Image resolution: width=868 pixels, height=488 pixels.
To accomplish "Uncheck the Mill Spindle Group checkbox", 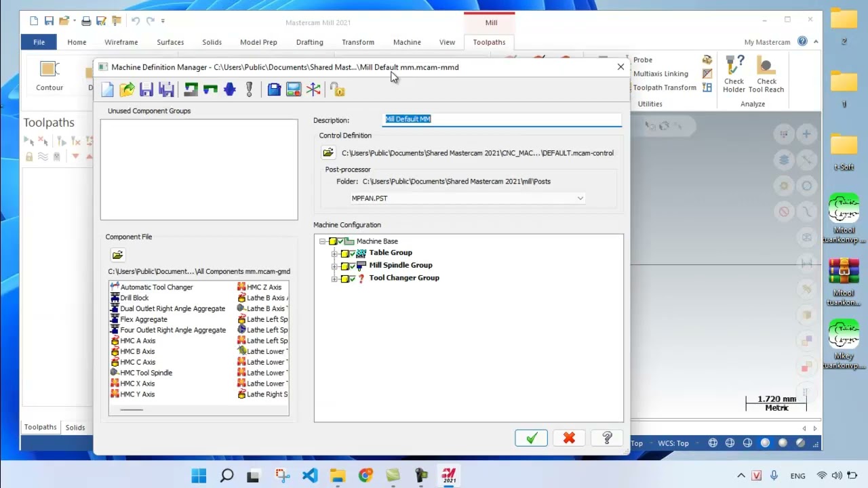I will 352,266.
